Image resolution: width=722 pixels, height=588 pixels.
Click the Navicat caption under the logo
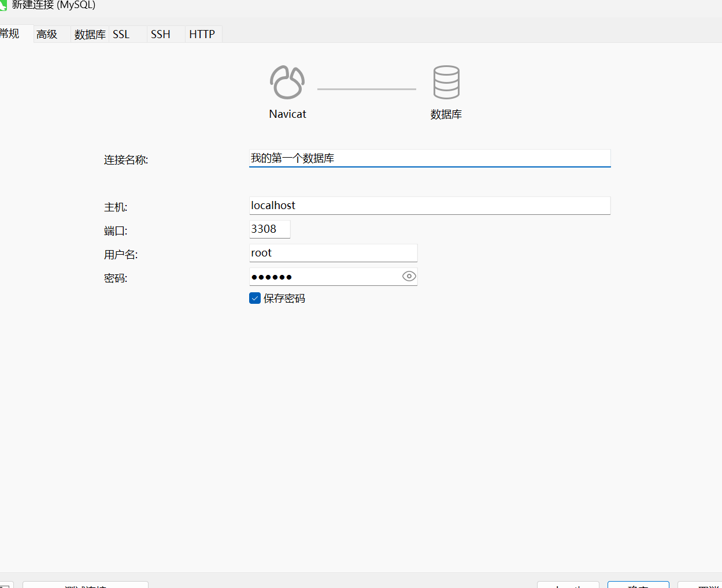[287, 114]
